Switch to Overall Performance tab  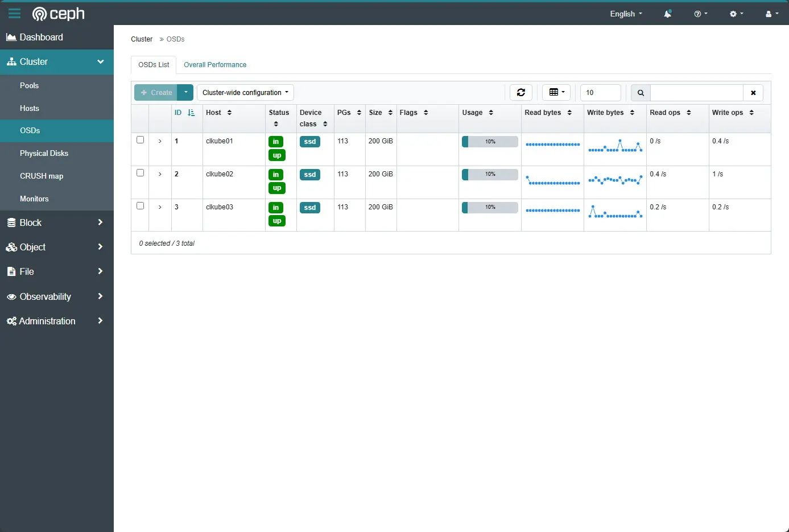coord(215,65)
